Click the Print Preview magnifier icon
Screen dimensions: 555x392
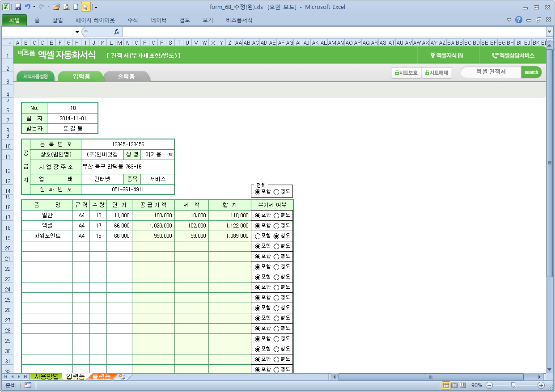pyautogui.click(x=66, y=7)
